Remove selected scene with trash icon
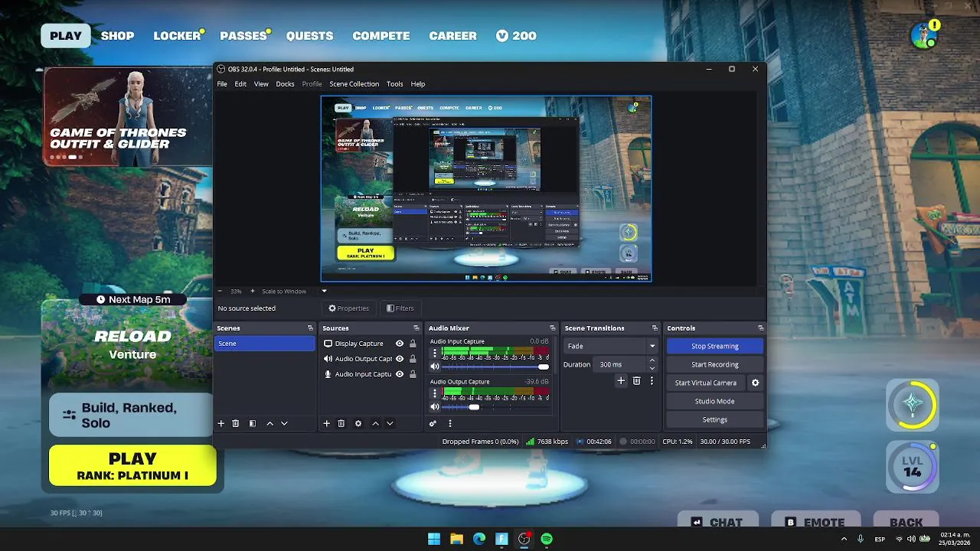 click(236, 423)
